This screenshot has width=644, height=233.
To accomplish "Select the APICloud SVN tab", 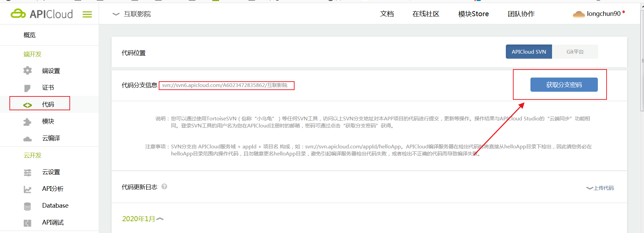I will [529, 52].
